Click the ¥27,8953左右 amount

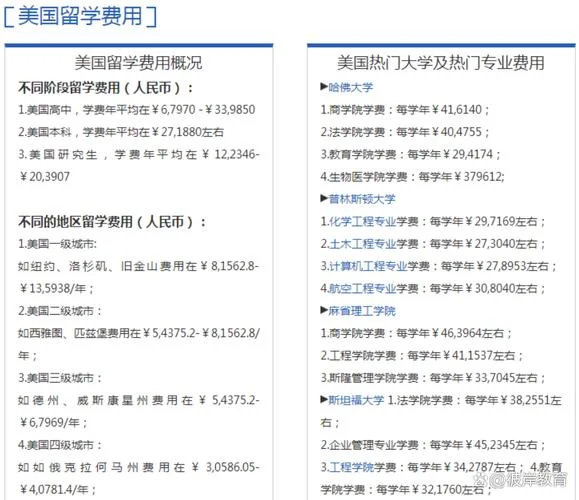512,266
